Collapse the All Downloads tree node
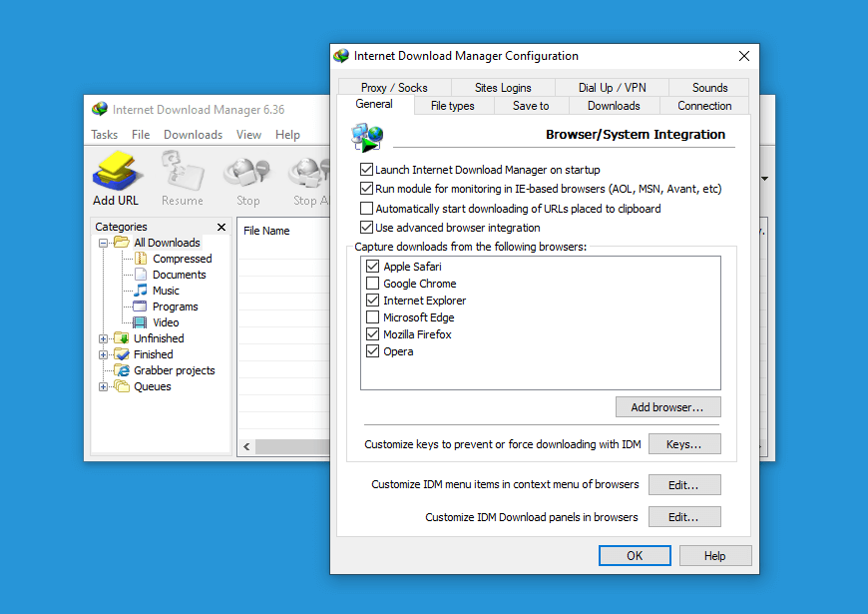The image size is (868, 614). point(103,243)
